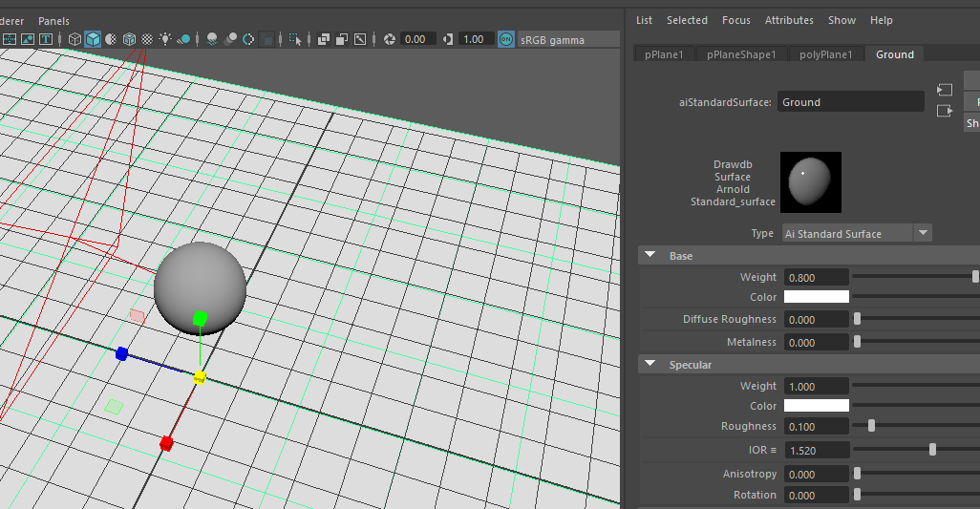Enable wireframe display mode
The width and height of the screenshot is (980, 509).
75,39
